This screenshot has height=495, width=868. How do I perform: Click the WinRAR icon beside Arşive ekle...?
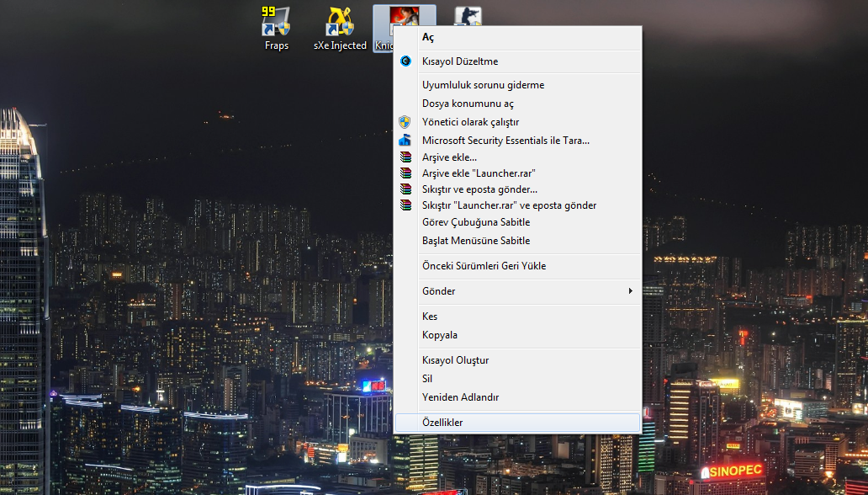point(405,157)
